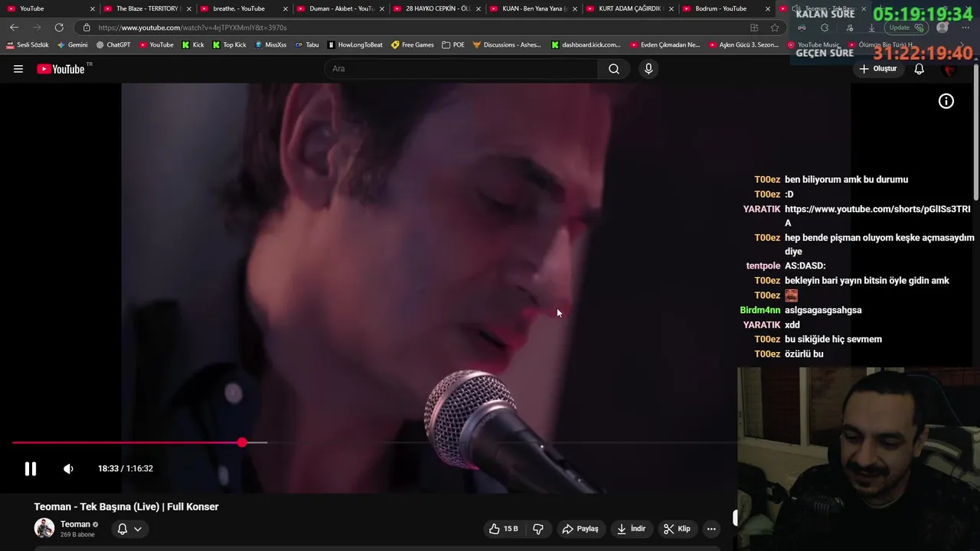Dislike the Teoman video

(x=538, y=529)
